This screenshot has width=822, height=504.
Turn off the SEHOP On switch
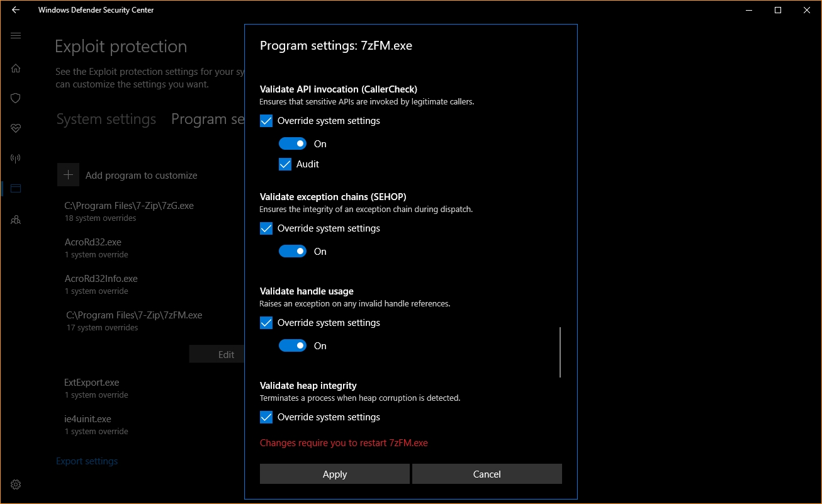pos(293,252)
